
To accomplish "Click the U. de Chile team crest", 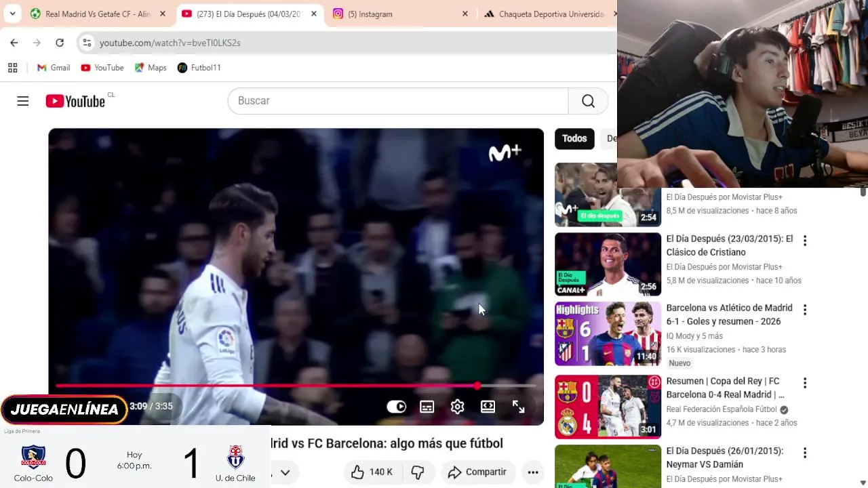I will (x=235, y=457).
